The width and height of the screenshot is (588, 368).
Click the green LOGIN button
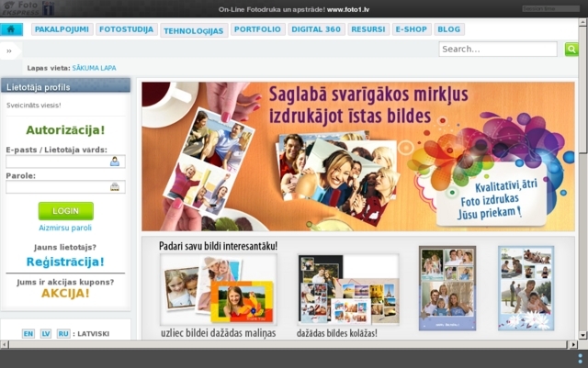[66, 211]
